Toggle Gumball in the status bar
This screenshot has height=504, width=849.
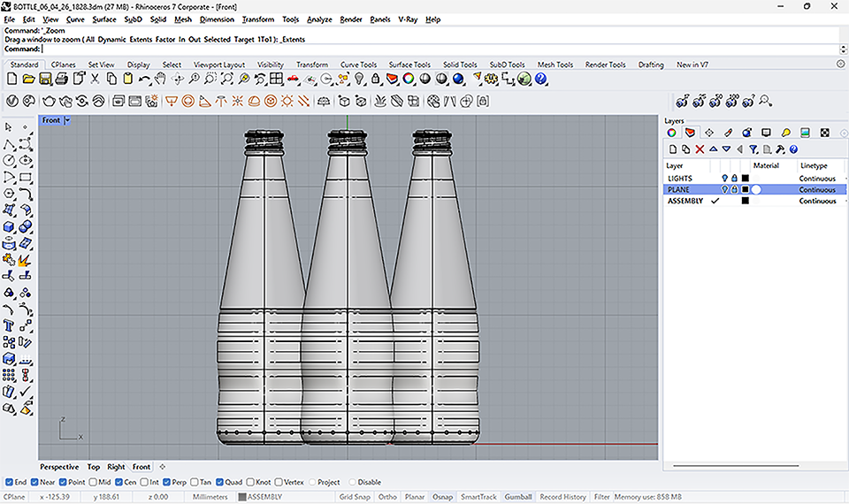coord(517,497)
